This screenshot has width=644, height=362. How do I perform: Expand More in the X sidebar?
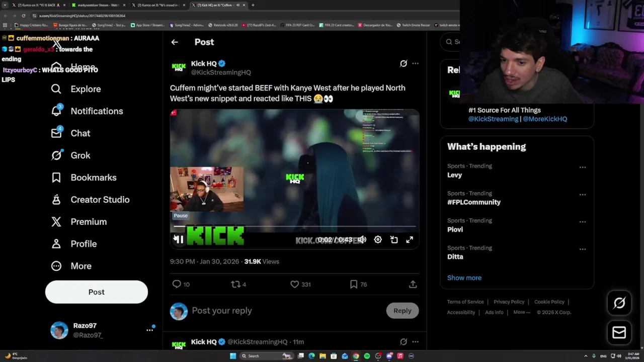coord(71,266)
